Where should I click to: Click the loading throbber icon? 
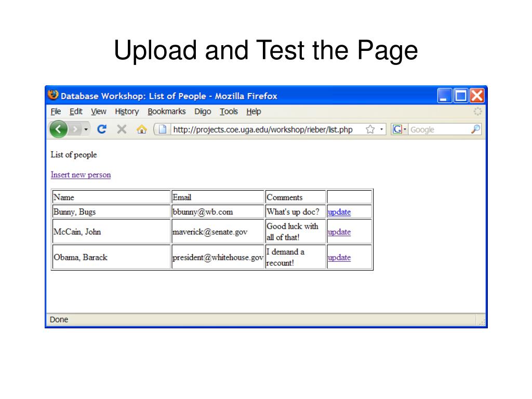pos(478,111)
